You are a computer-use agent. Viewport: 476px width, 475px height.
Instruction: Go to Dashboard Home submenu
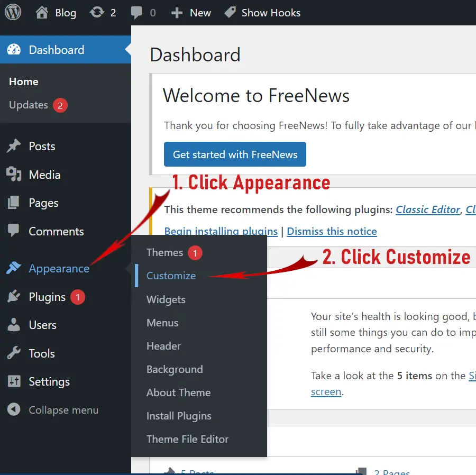[x=24, y=81]
